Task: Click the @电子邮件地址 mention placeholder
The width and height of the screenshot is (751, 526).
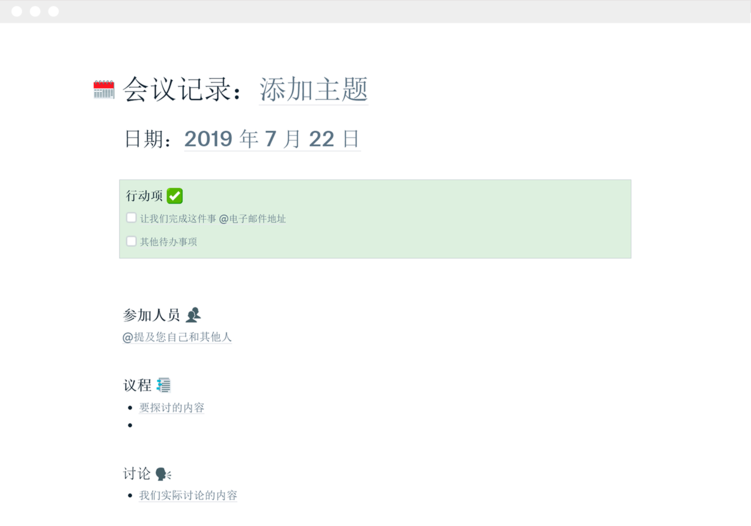Action: [x=252, y=219]
